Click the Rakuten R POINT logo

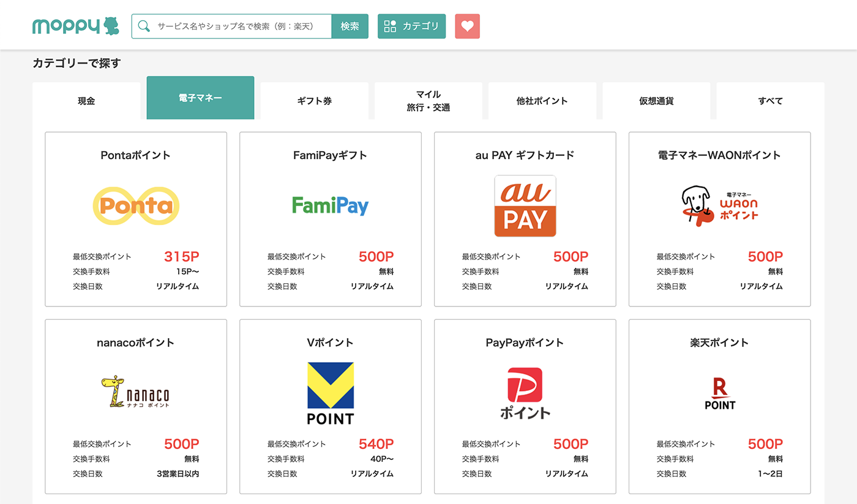point(720,393)
